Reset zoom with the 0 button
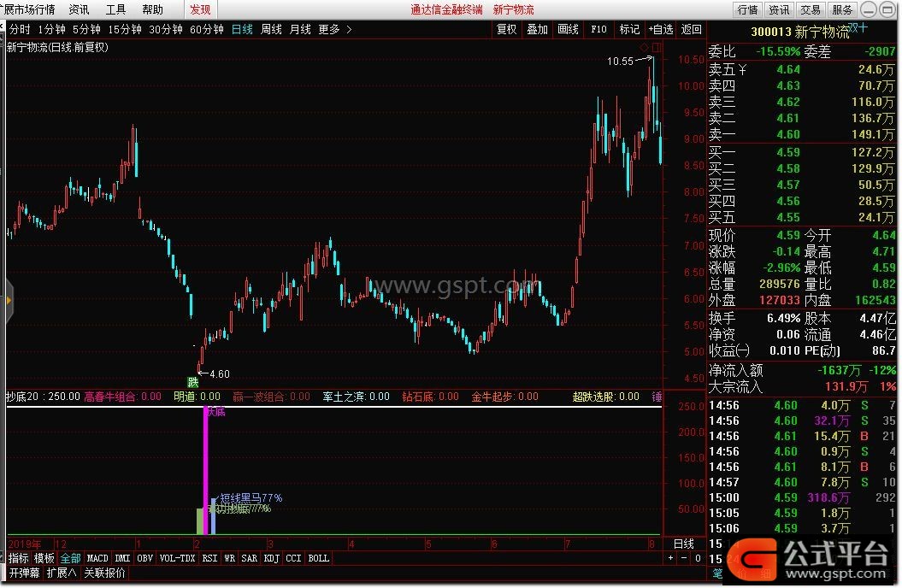 [698, 558]
